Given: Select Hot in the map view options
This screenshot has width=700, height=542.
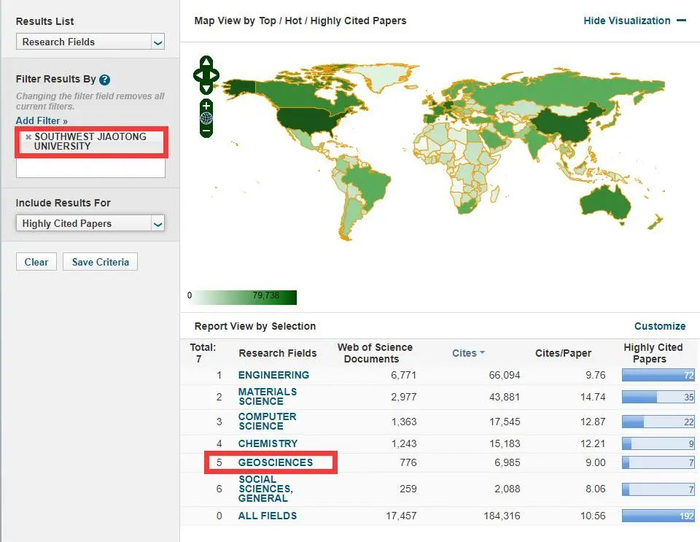Looking at the screenshot, I should (293, 21).
